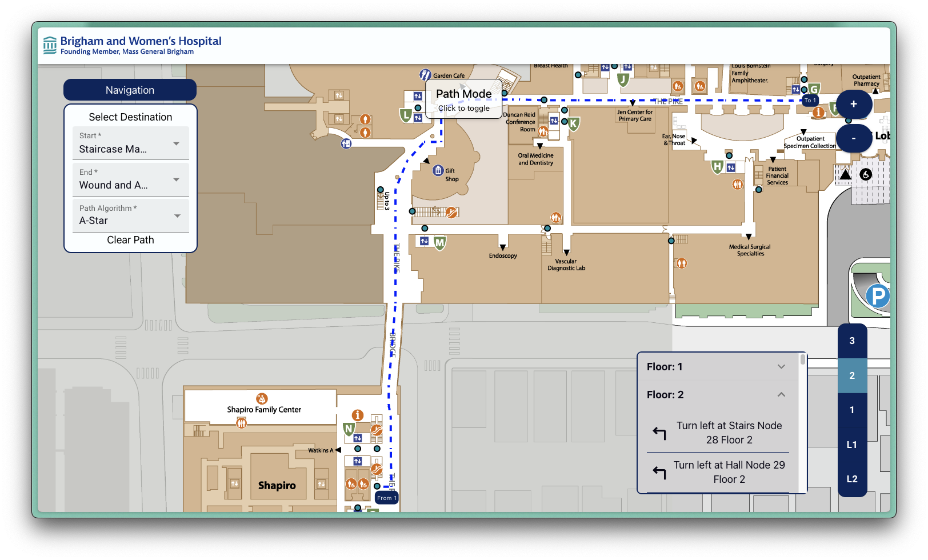The width and height of the screenshot is (928, 560).
Task: Switch to floor L2
Action: point(852,479)
